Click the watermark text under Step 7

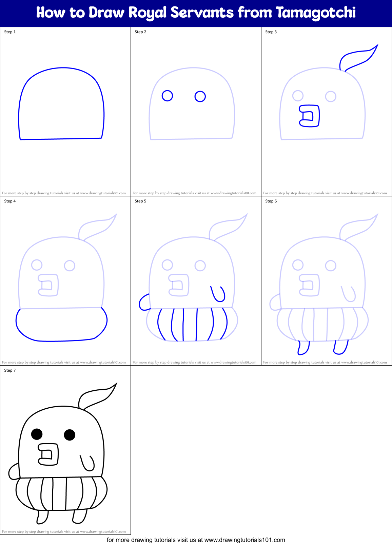[x=64, y=531]
